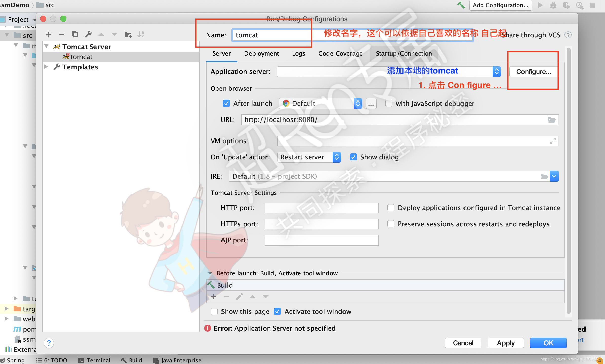The image size is (605, 364).
Task: Expand VM options field arrows icon
Action: point(553,141)
